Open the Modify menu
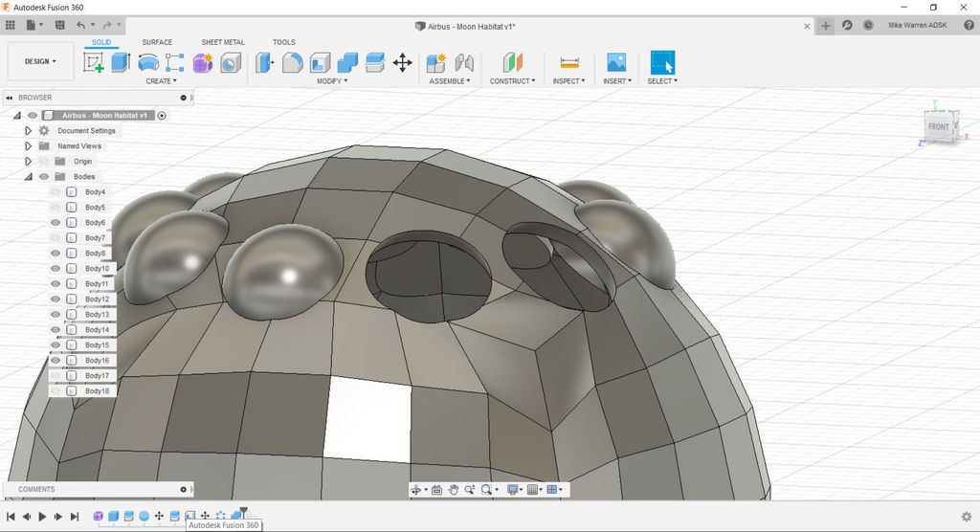The width and height of the screenshot is (980, 532). [x=332, y=81]
